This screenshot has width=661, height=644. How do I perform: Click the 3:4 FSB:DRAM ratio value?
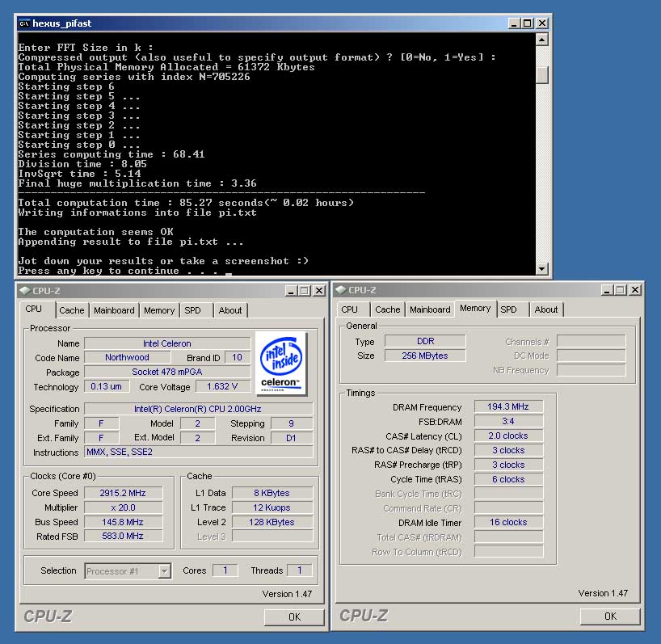(x=509, y=421)
